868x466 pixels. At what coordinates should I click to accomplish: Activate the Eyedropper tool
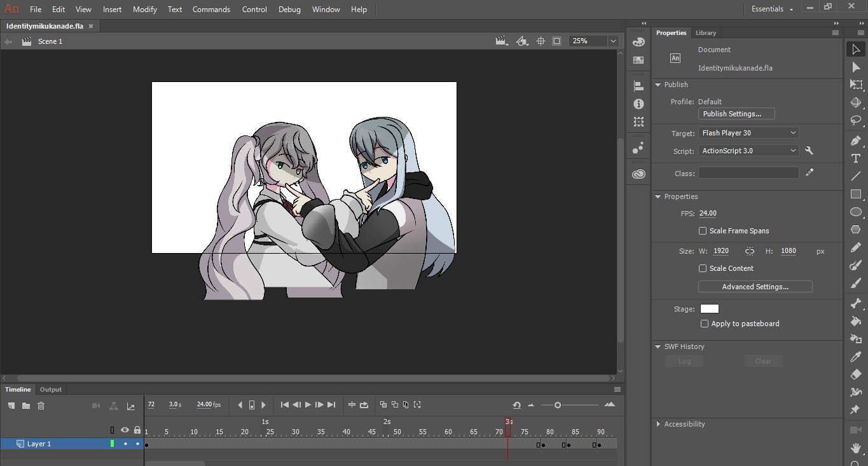coord(856,357)
